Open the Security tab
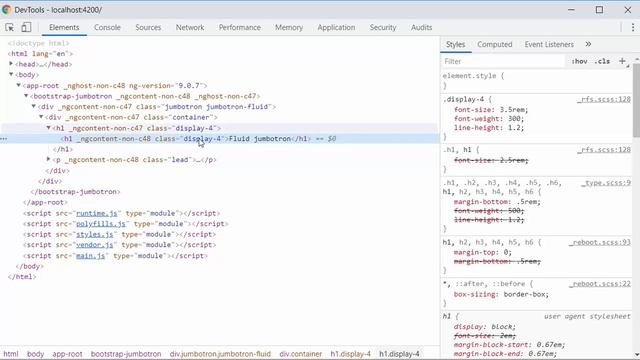640x360 pixels. [x=383, y=27]
